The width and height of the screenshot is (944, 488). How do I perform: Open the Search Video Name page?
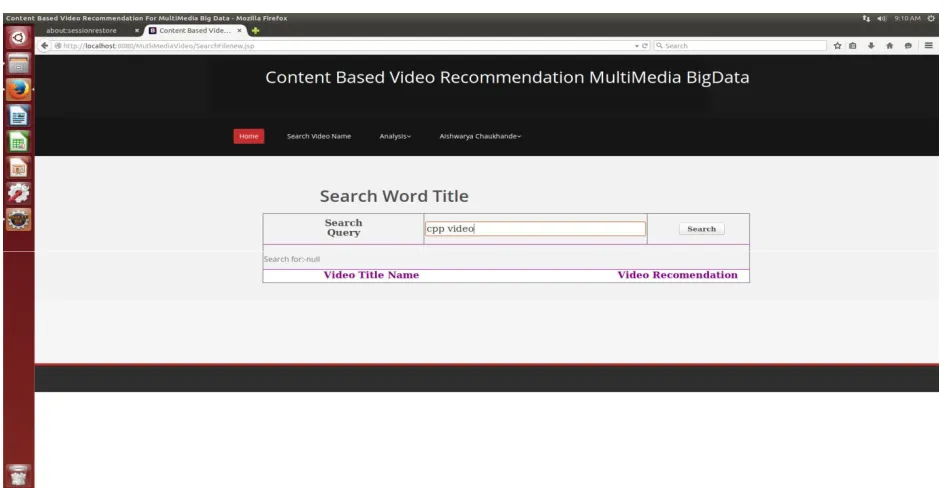tap(318, 137)
